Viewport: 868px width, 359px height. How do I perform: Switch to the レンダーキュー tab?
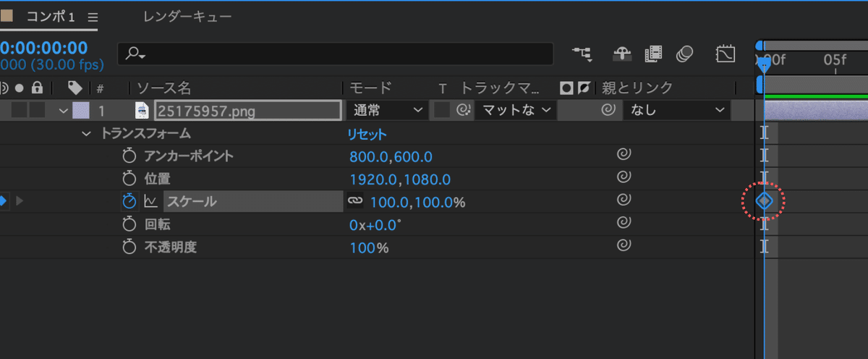[187, 16]
